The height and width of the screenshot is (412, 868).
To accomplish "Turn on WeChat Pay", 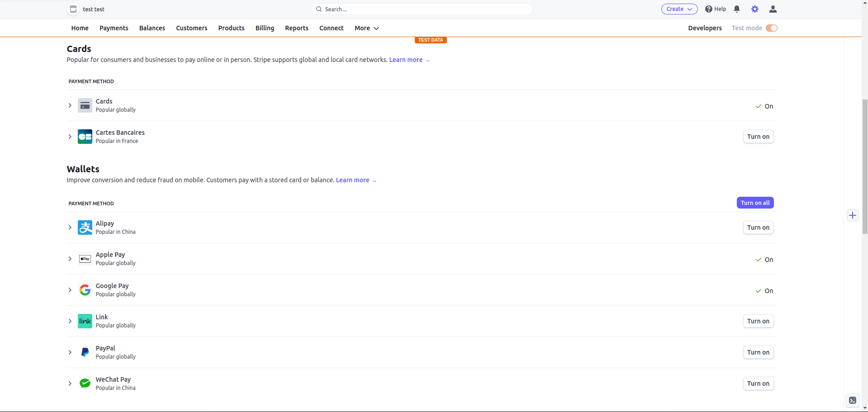I will (x=758, y=384).
